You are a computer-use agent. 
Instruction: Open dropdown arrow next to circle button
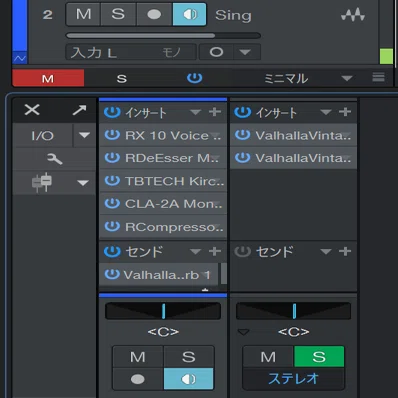(x=245, y=52)
